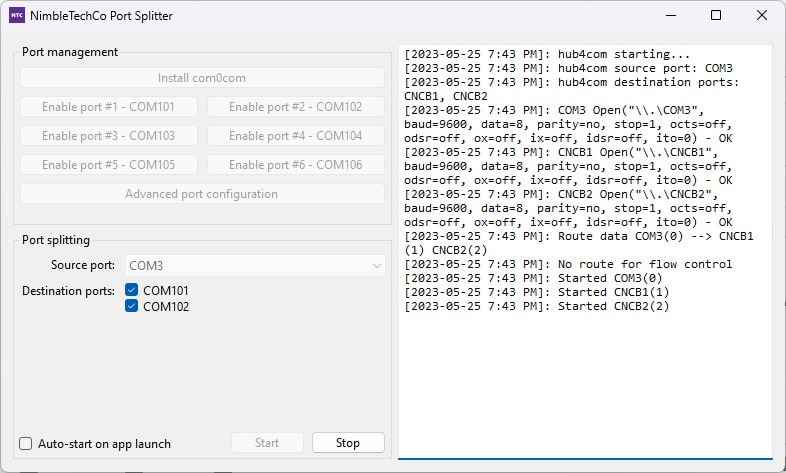The image size is (786, 473).
Task: Select Enable port #1 - COM101
Action: click(108, 107)
